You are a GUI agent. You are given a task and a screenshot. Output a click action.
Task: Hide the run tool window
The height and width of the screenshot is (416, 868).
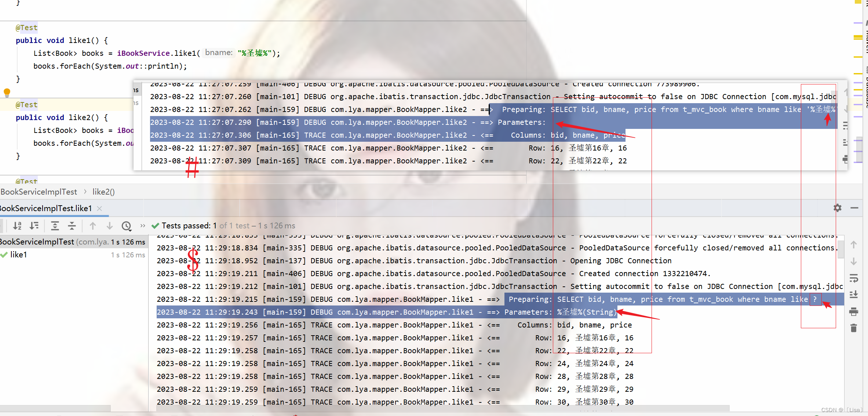click(854, 208)
